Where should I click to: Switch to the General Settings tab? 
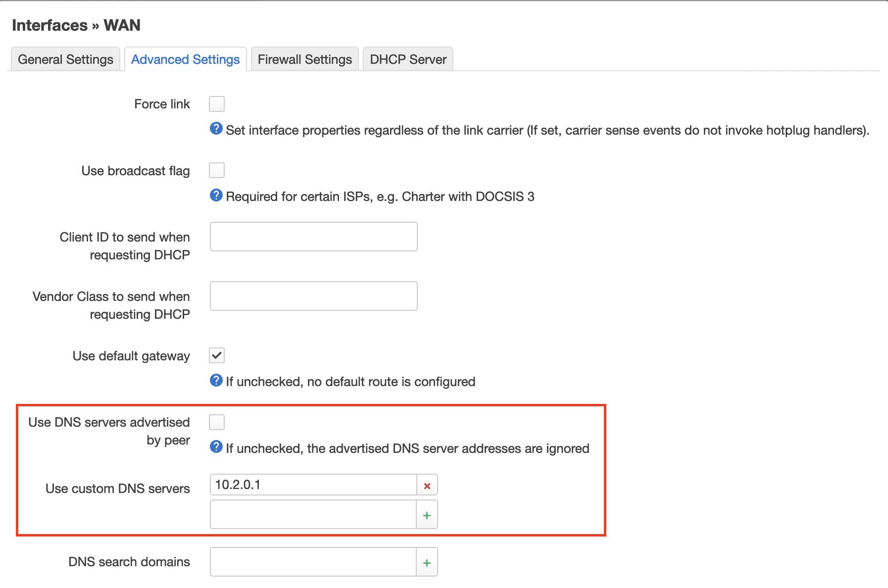coord(65,59)
